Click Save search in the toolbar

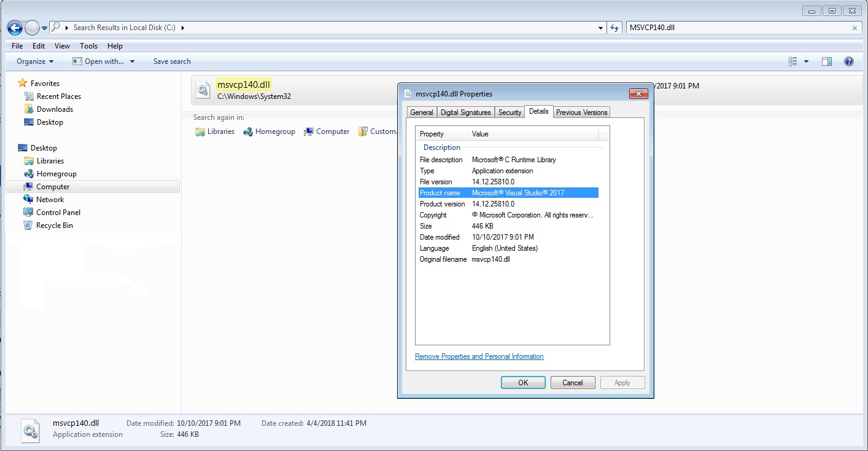pos(172,61)
